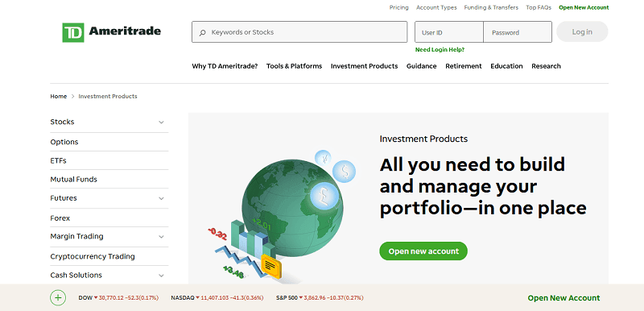The height and width of the screenshot is (311, 644).
Task: Click Investment Products breadcrumb
Action: [108, 96]
